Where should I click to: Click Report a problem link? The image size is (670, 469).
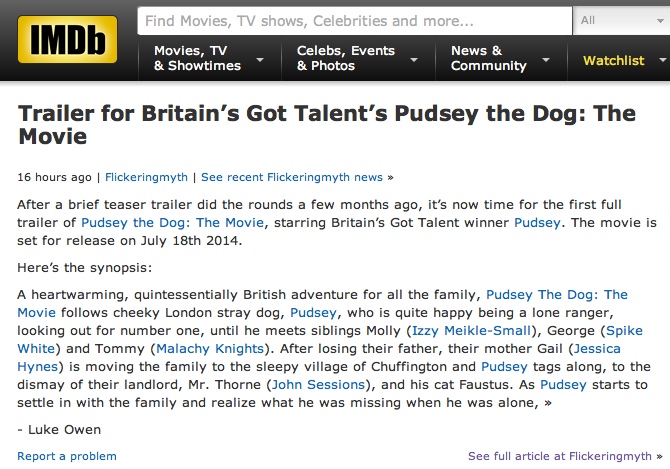coord(67,456)
